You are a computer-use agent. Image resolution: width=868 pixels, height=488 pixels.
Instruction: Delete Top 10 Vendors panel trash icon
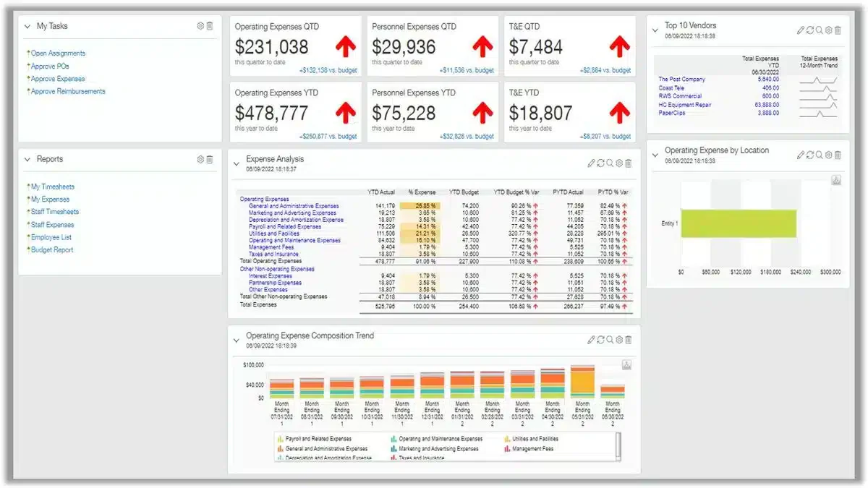(x=838, y=30)
